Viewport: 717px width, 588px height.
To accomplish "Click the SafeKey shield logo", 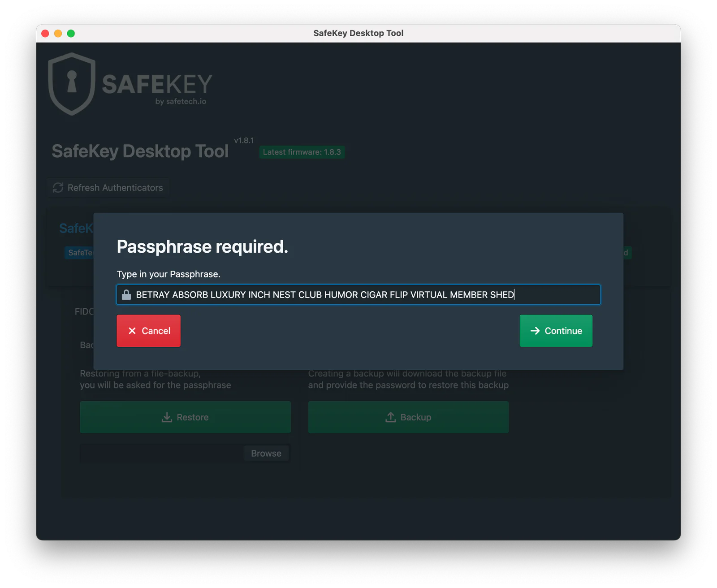I will point(72,84).
